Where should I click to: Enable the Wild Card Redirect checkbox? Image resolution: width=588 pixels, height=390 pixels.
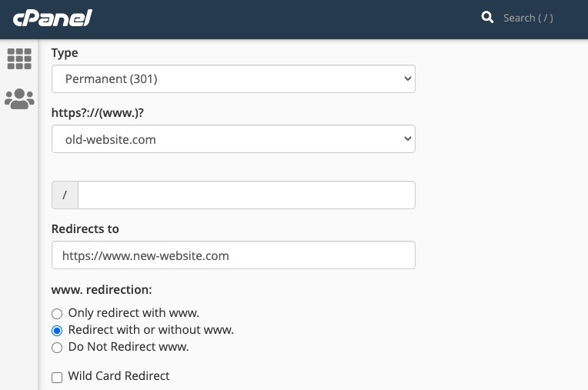57,377
